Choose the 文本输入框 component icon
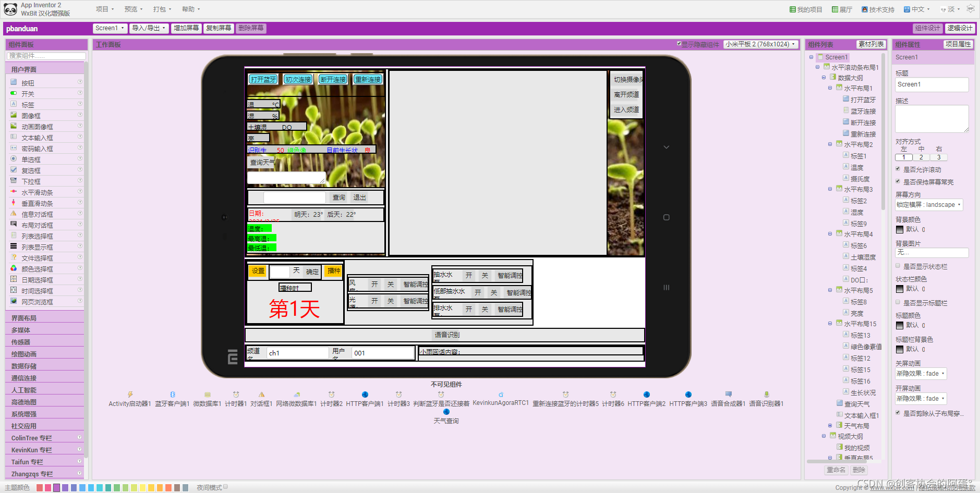This screenshot has width=980, height=493. [14, 137]
